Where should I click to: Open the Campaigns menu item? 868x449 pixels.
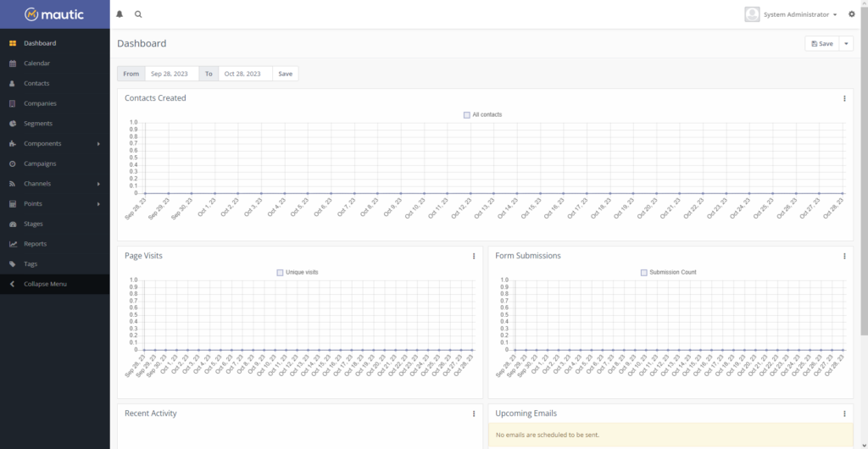tap(40, 164)
